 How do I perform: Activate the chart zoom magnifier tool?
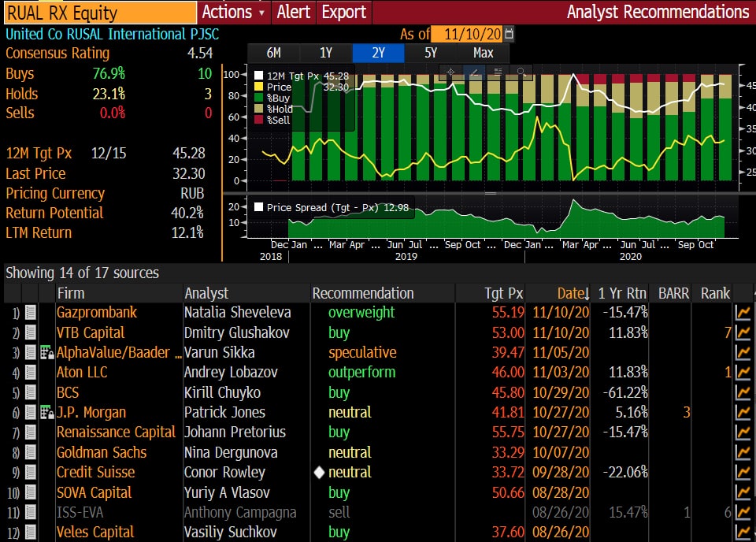click(521, 72)
